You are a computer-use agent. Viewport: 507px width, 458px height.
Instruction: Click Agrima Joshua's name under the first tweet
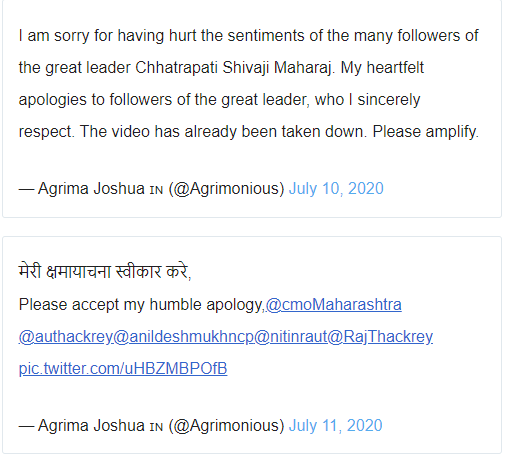click(91, 189)
